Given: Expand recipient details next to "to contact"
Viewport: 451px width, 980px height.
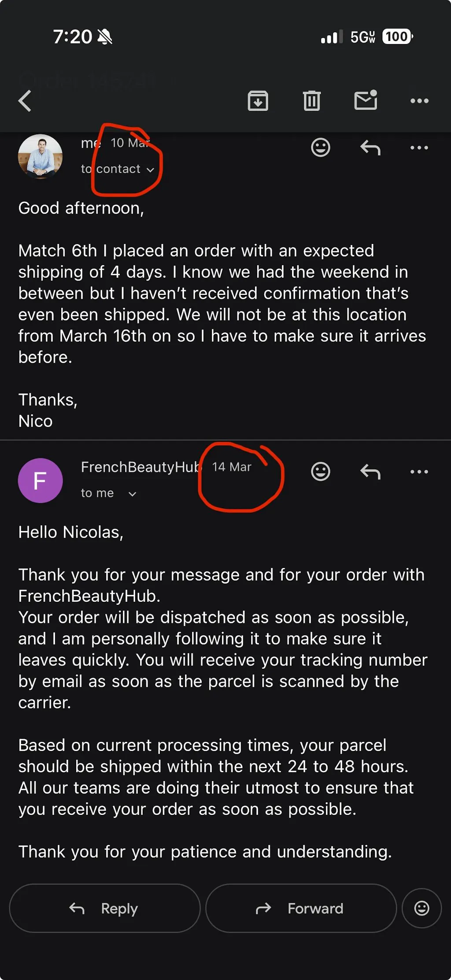Looking at the screenshot, I should [x=150, y=170].
